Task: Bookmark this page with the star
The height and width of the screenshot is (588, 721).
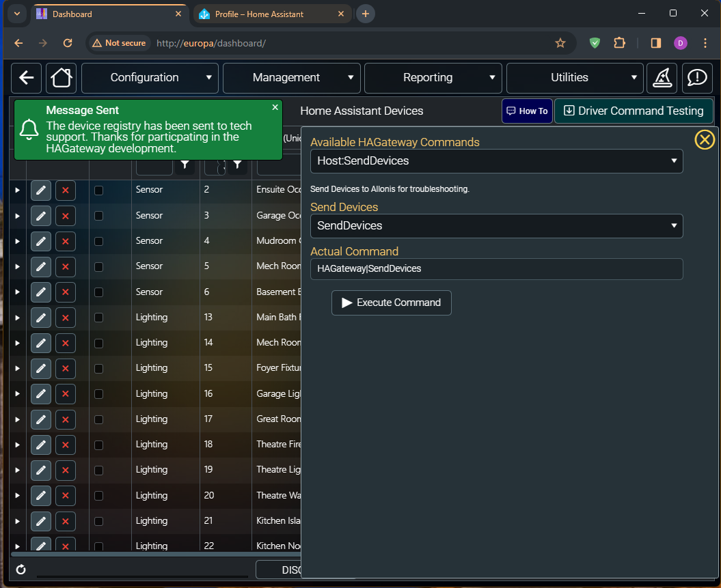Action: [560, 43]
